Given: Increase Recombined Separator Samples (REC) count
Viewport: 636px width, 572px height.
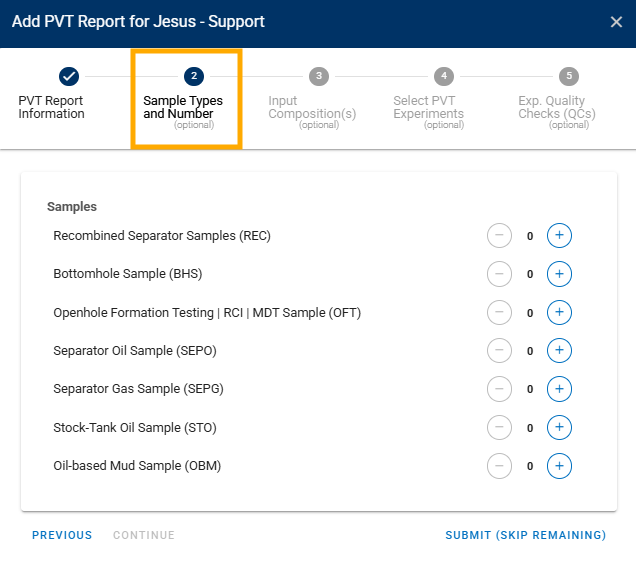Looking at the screenshot, I should 559,235.
